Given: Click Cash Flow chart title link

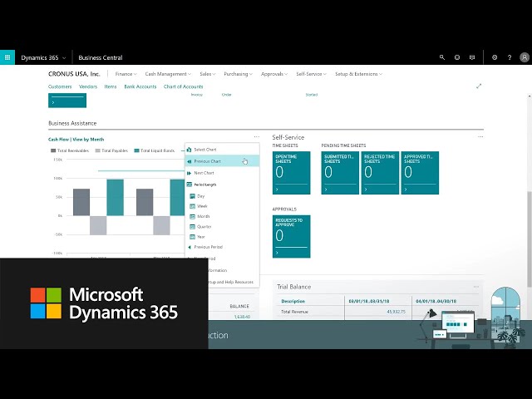Looking at the screenshot, I should (x=58, y=140).
